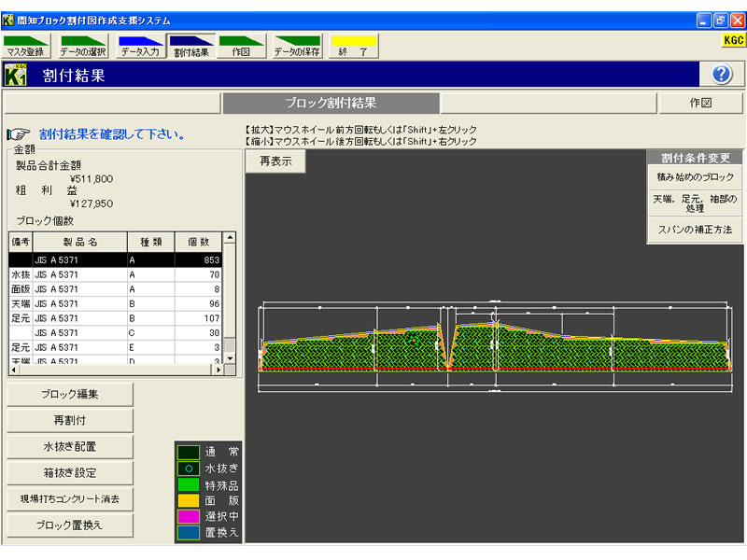The width and height of the screenshot is (747, 560).
Task: Click the 水抜き配置 button
Action: tap(70, 447)
